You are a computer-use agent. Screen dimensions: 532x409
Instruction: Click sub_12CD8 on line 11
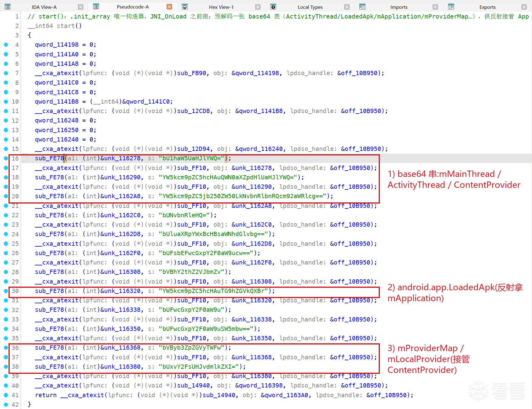(x=194, y=111)
